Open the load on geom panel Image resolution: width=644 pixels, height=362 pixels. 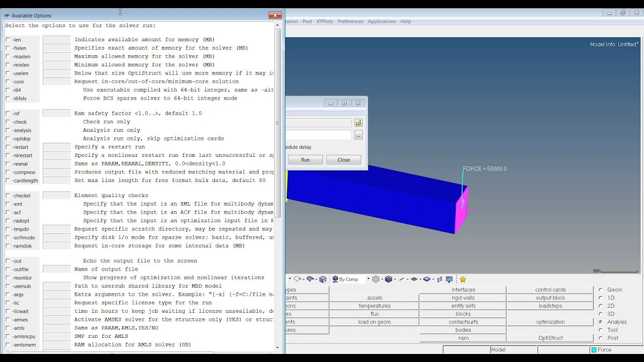click(x=374, y=322)
